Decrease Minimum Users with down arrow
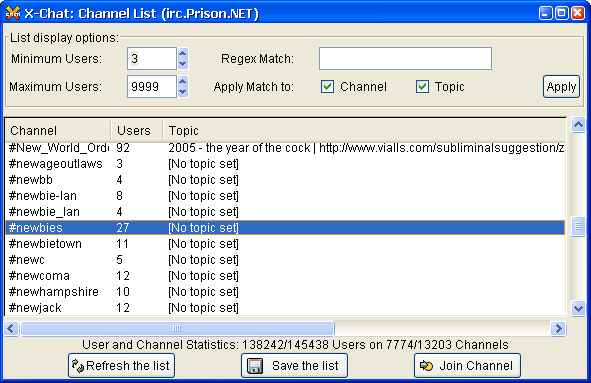591x383 pixels. click(183, 64)
